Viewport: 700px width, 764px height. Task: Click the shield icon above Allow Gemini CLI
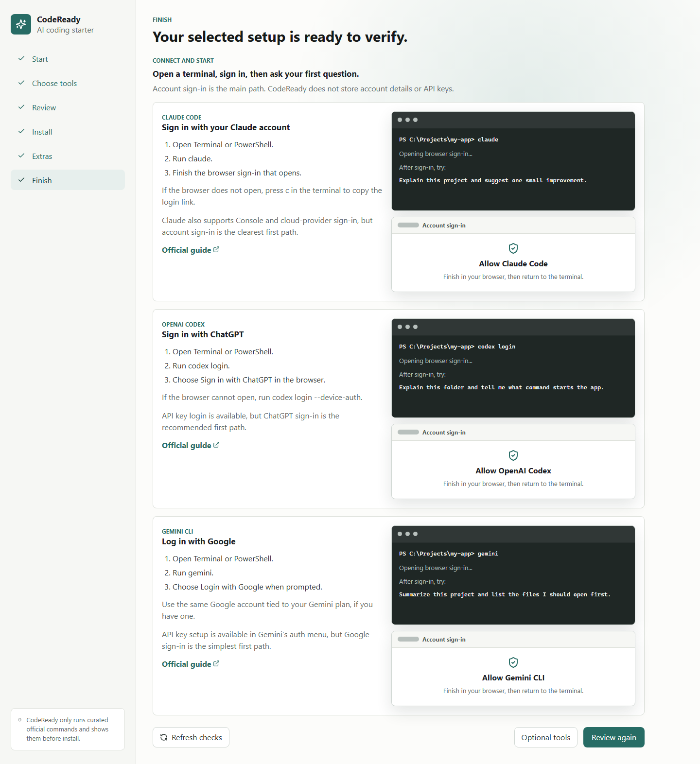click(x=513, y=662)
